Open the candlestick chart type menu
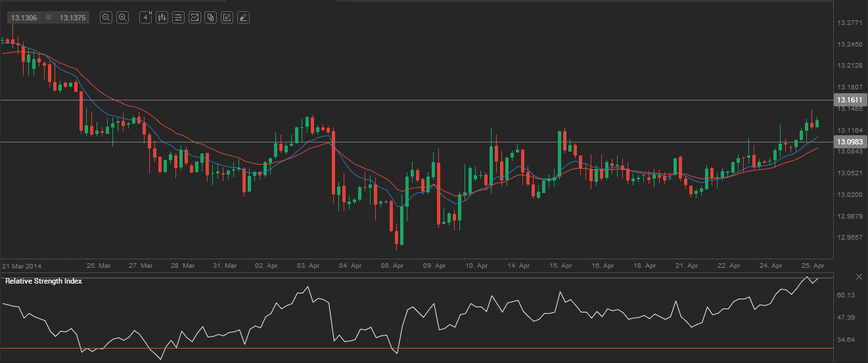Screen dimensions: 868x363 [162, 18]
